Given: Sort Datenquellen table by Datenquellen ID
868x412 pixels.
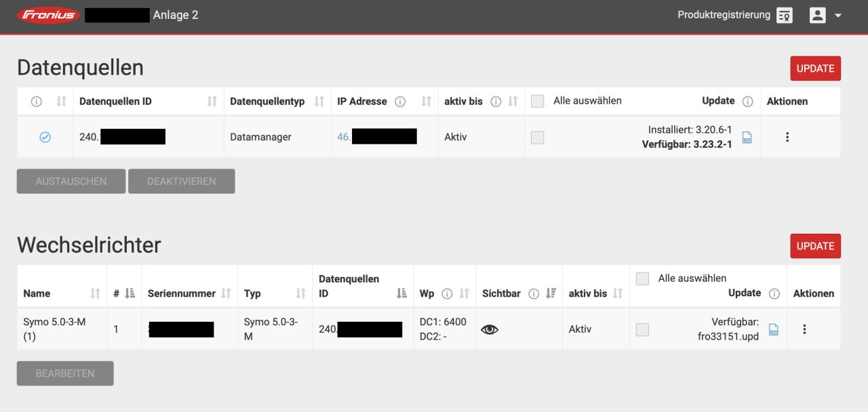Looking at the screenshot, I should click(x=212, y=102).
